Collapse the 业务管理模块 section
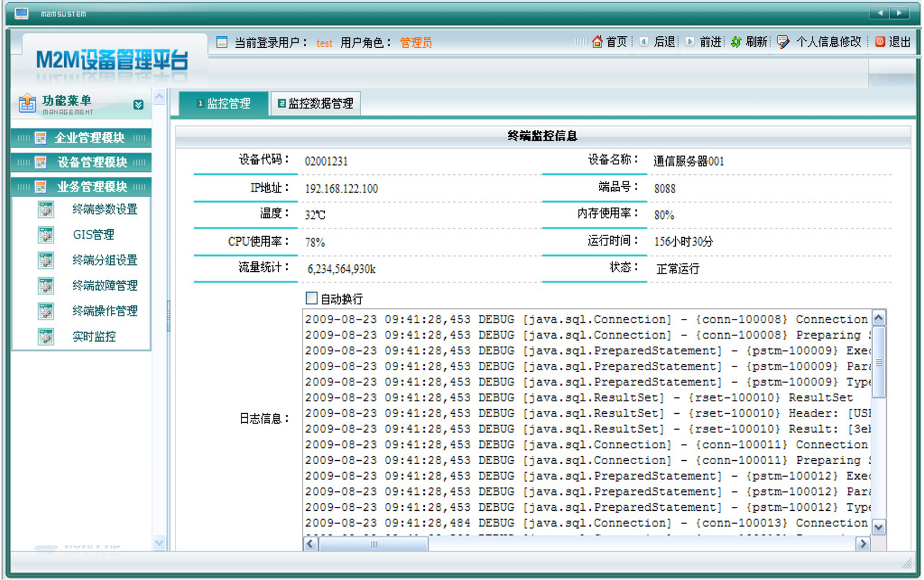Image resolution: width=924 pixels, height=580 pixels. click(81, 187)
